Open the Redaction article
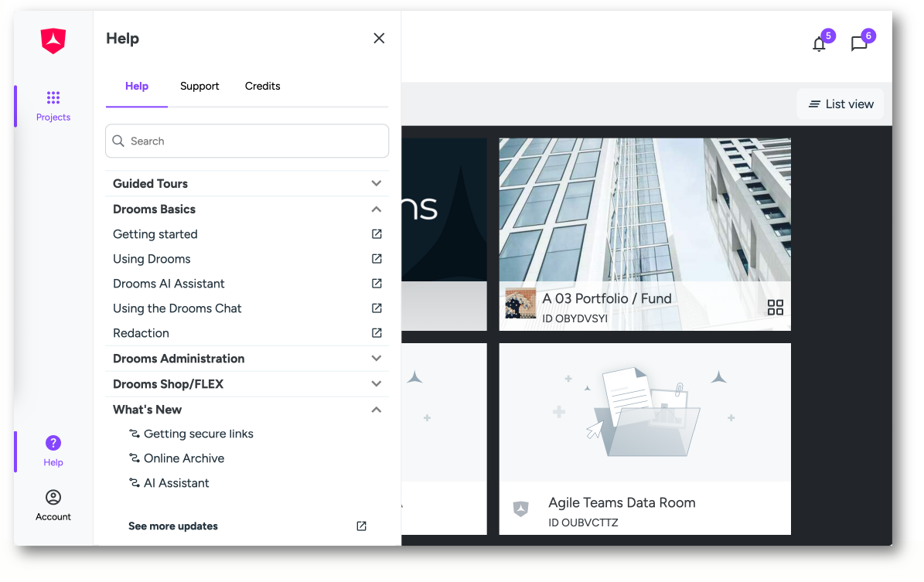This screenshot has width=924, height=582. coord(141,333)
